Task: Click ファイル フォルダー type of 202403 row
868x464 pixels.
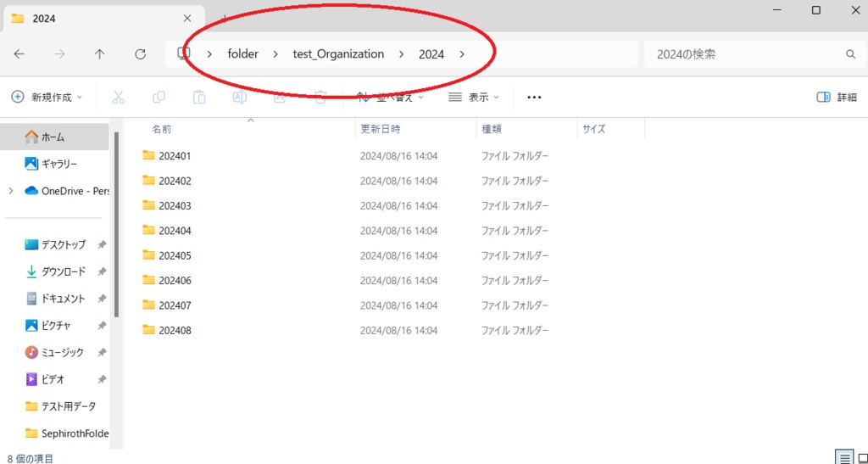Action: [515, 206]
